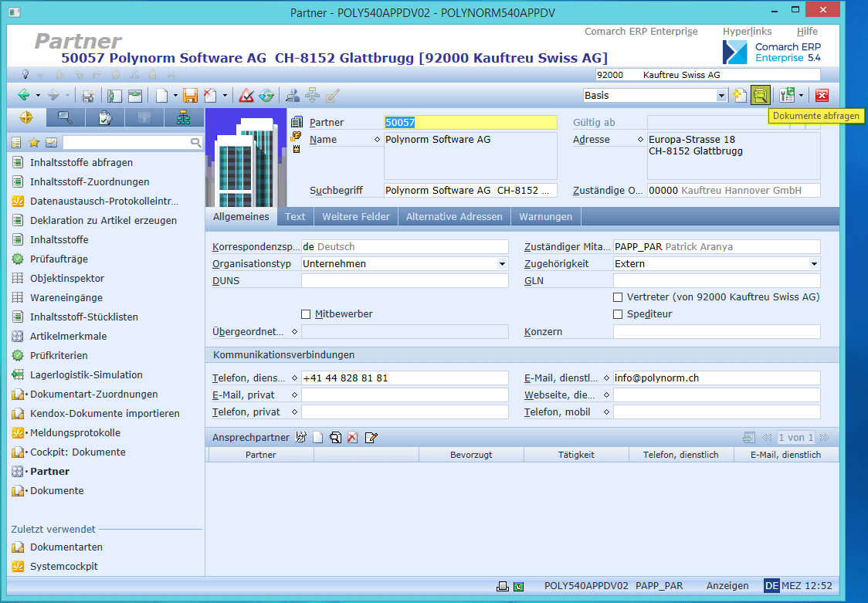Click new Ansprechpartner blank page icon

point(317,438)
